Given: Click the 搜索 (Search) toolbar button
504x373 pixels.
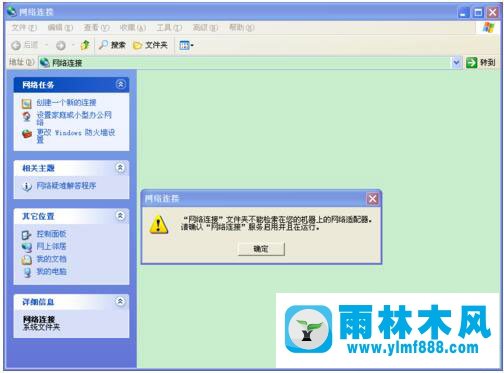Looking at the screenshot, I should pyautogui.click(x=112, y=45).
